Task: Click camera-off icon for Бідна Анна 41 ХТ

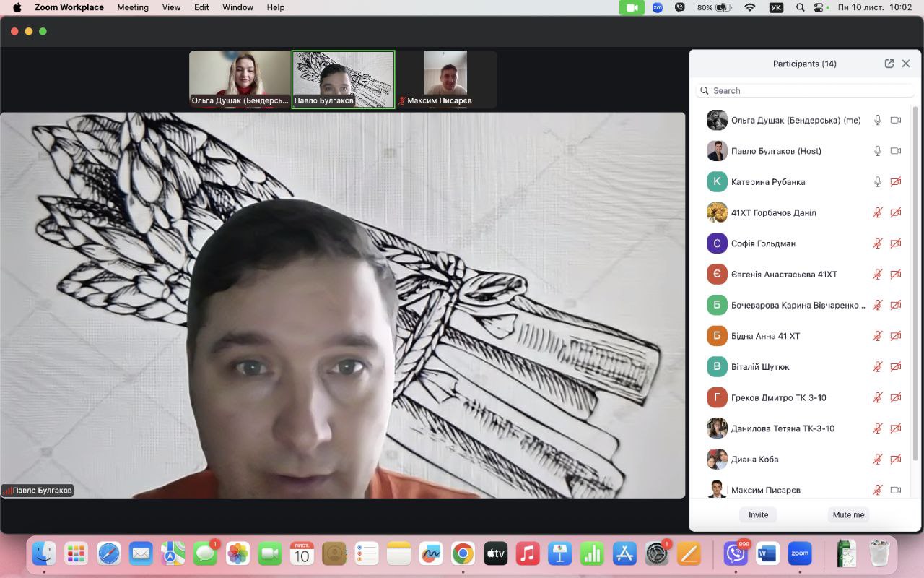Action: coord(896,336)
